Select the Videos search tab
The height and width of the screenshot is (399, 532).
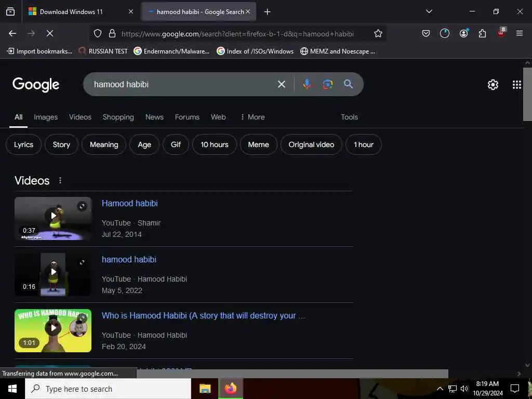(80, 117)
